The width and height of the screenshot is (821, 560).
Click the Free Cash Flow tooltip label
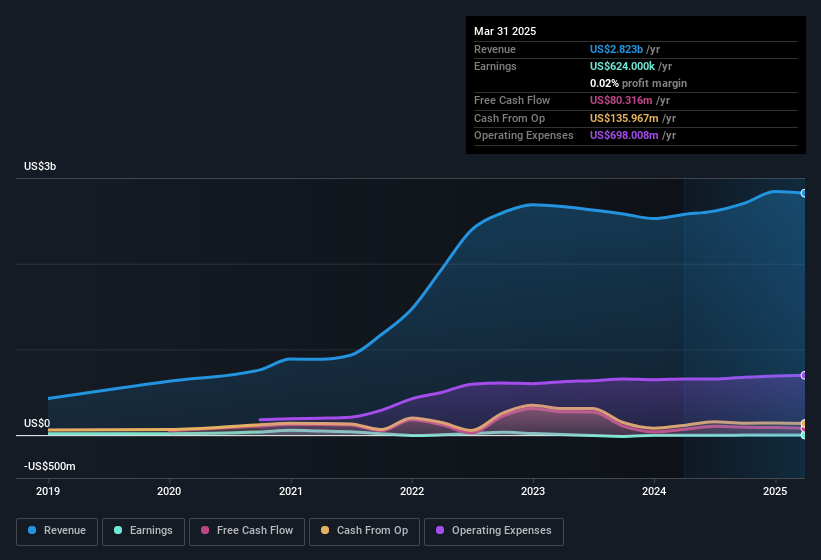pos(512,100)
